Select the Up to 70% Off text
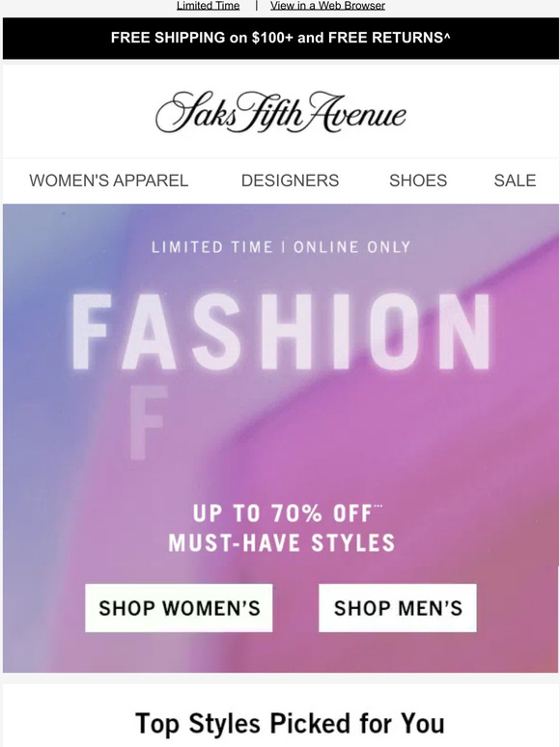The image size is (560, 747). (282, 513)
